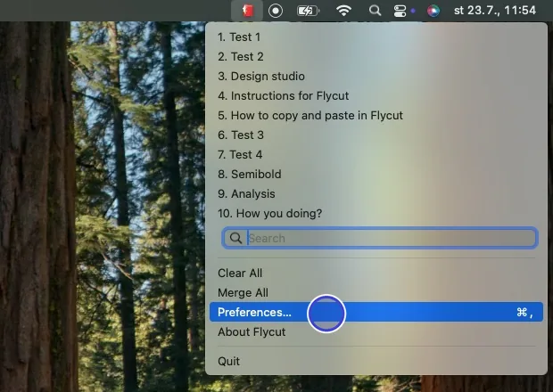Open Control Center in the menu bar
The width and height of the screenshot is (553, 392).
pyautogui.click(x=400, y=11)
